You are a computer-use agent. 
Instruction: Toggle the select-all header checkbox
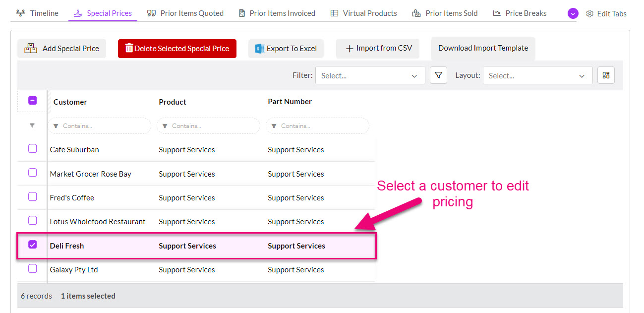pyautogui.click(x=32, y=101)
